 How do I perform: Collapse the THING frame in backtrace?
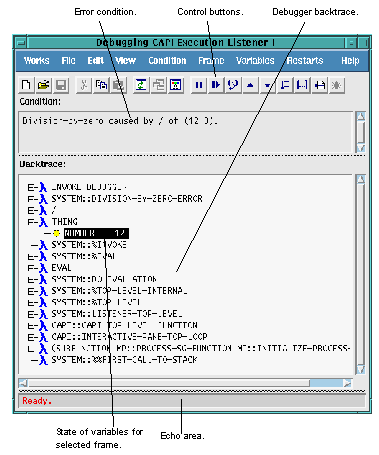(31, 222)
